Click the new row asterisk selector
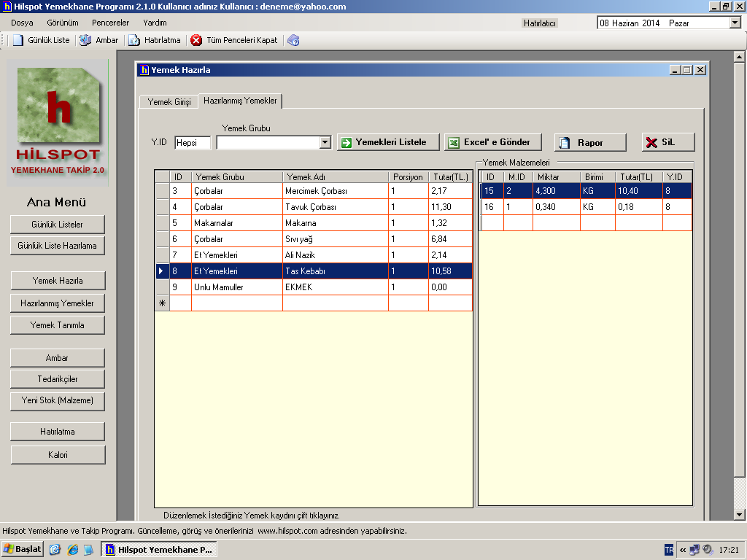747x560 pixels. coord(162,303)
